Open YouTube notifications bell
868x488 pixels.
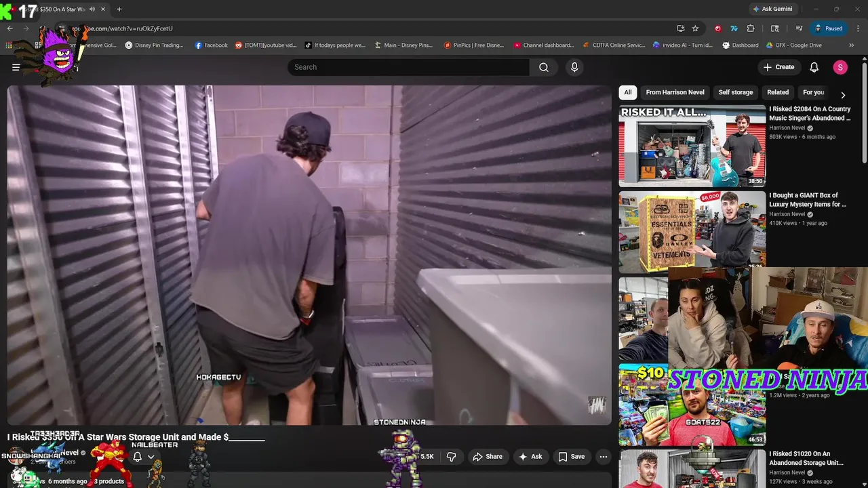tap(814, 67)
